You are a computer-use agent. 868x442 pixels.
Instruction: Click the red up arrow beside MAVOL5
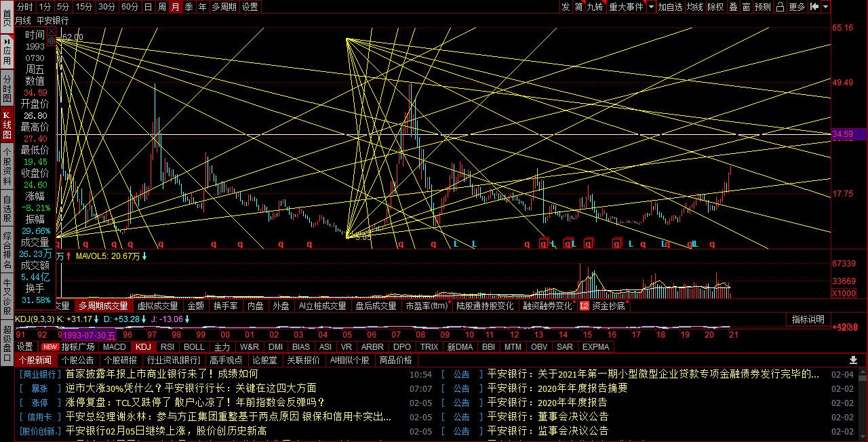(68, 256)
